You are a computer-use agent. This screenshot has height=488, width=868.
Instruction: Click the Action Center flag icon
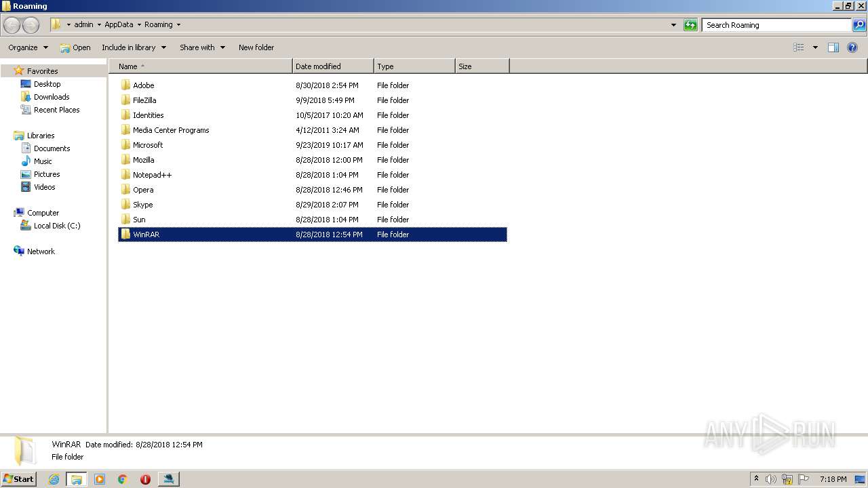click(x=804, y=479)
